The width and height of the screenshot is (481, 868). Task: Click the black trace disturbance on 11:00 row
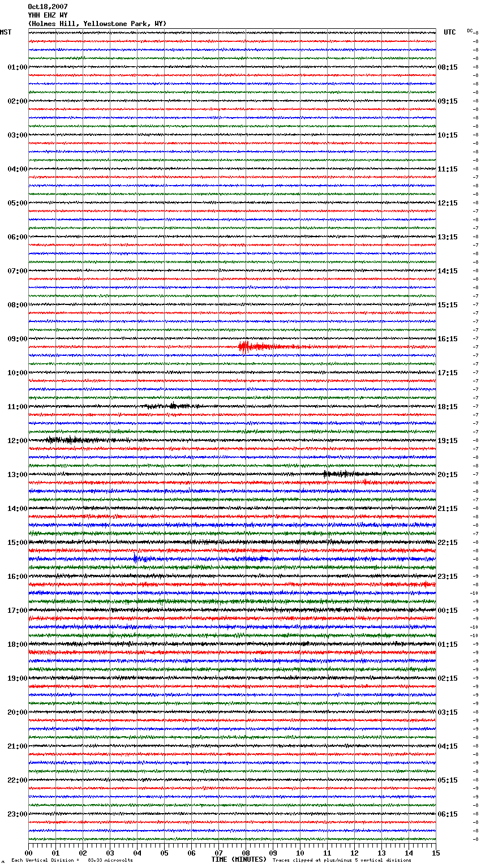(173, 406)
